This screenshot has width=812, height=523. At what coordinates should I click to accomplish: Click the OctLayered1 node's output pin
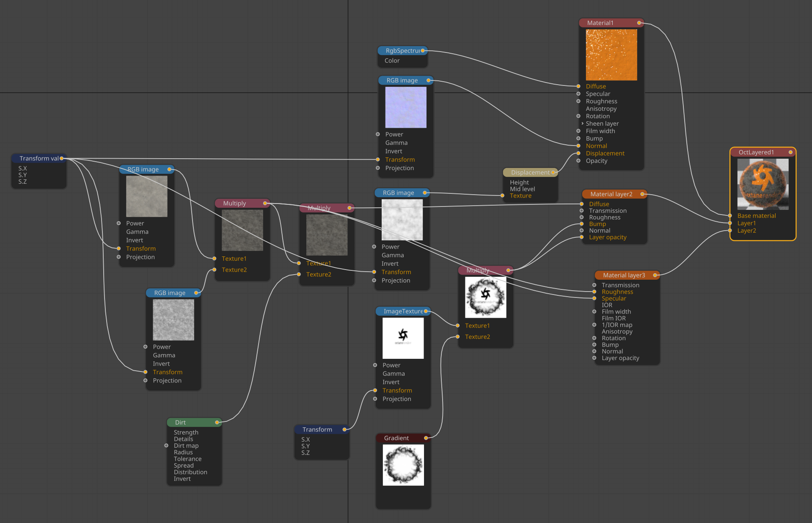coord(790,152)
